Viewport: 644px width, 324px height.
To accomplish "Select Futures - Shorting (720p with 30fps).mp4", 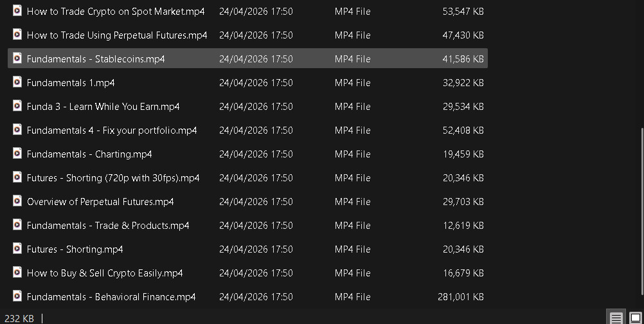I will 113,178.
